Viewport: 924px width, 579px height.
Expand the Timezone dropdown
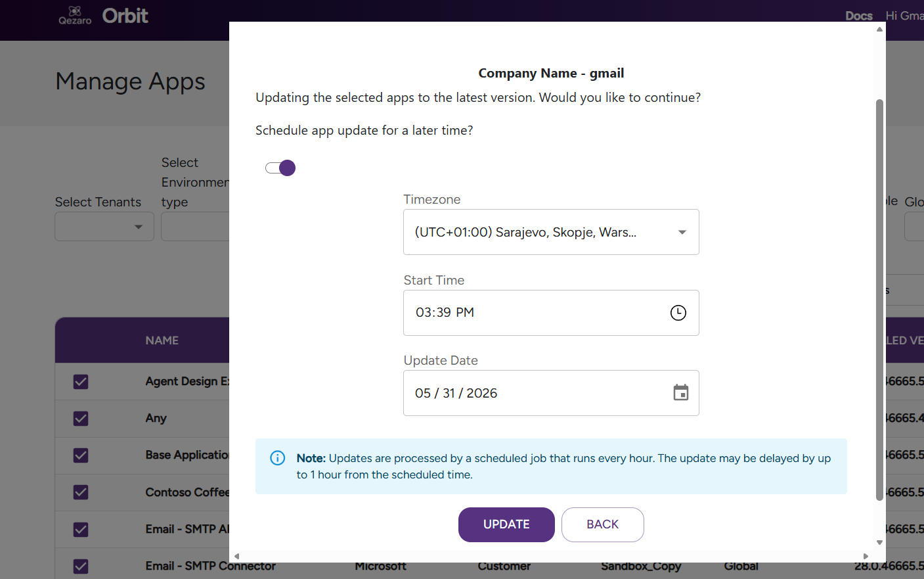point(551,232)
